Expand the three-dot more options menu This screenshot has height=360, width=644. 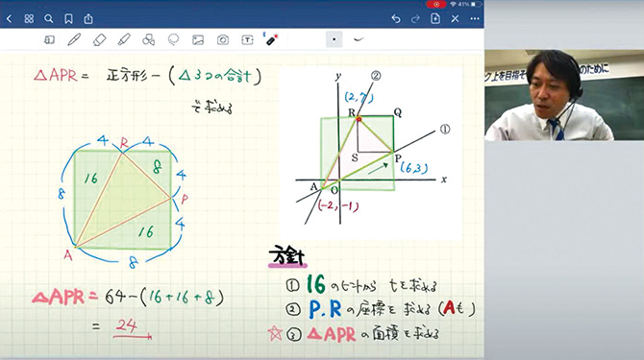(475, 19)
